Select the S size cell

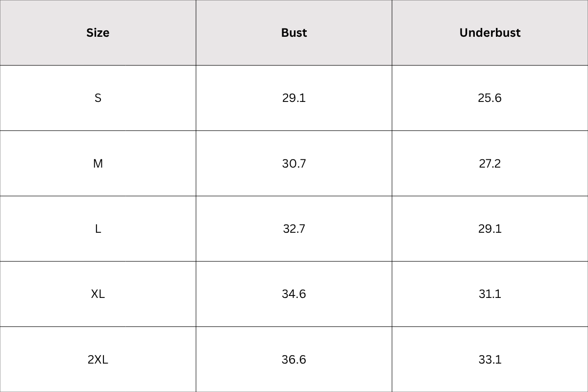pyautogui.click(x=98, y=98)
